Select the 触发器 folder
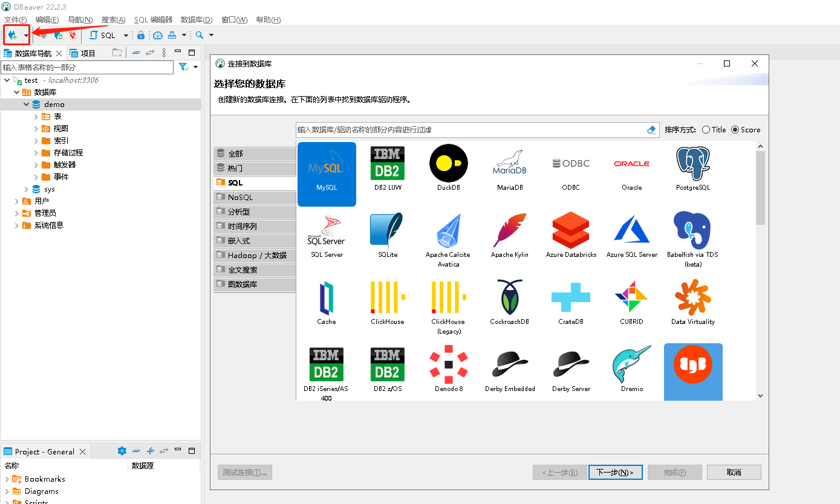840x504 pixels. click(65, 164)
